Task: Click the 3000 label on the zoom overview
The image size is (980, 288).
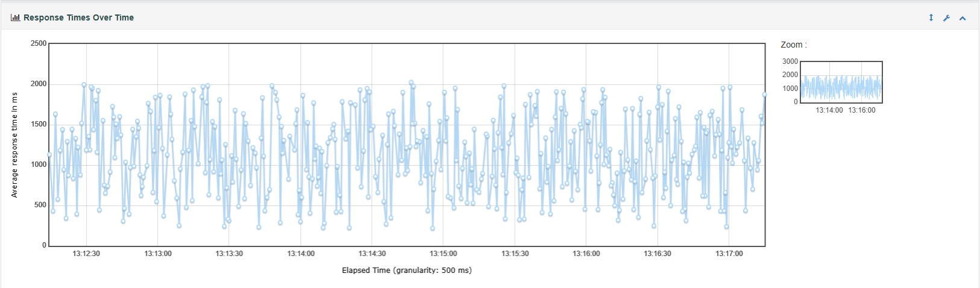Action: pos(790,61)
